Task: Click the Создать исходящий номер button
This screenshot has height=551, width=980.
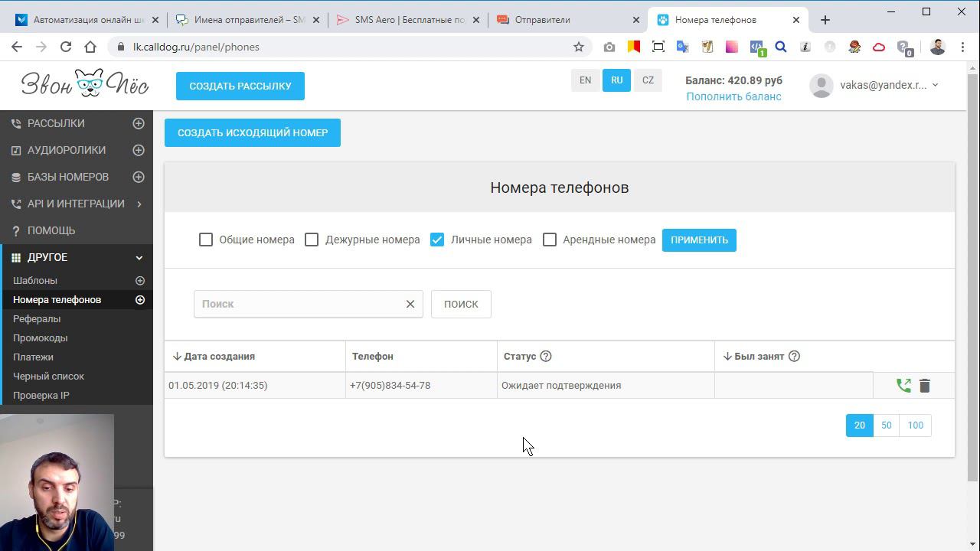Action: pos(253,132)
